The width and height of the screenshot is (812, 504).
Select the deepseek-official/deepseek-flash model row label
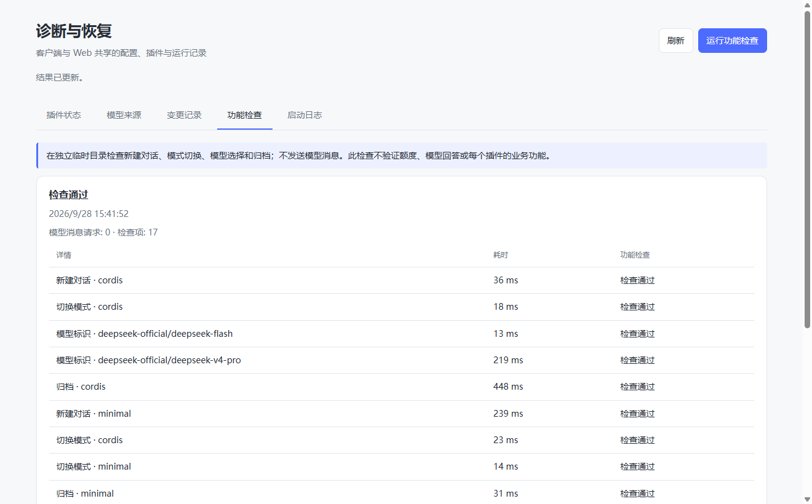click(145, 334)
